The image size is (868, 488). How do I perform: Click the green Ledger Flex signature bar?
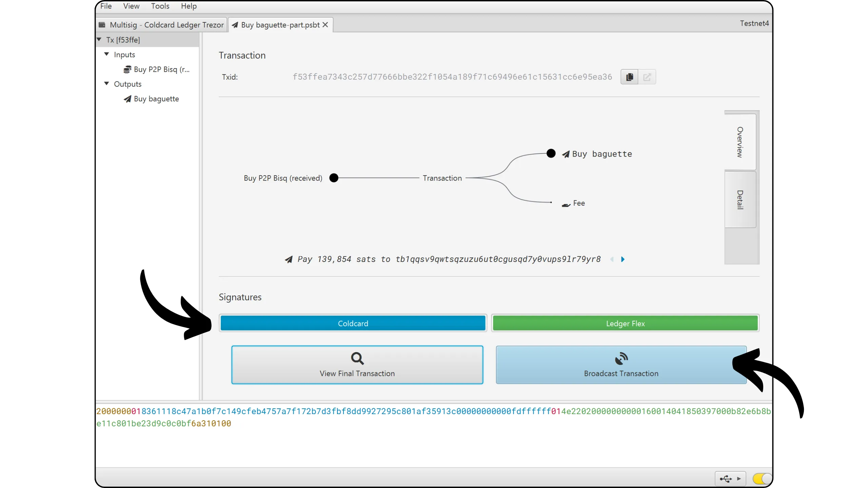point(625,323)
